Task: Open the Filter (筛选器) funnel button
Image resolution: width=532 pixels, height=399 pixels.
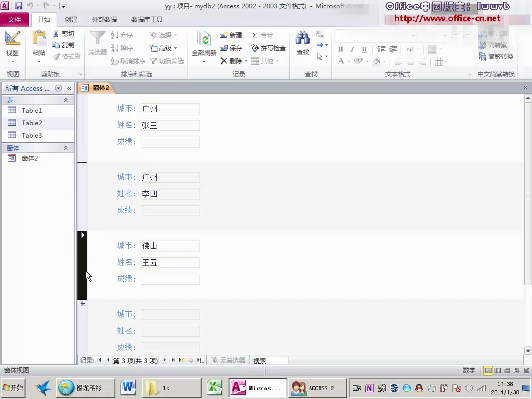Action: [97, 43]
